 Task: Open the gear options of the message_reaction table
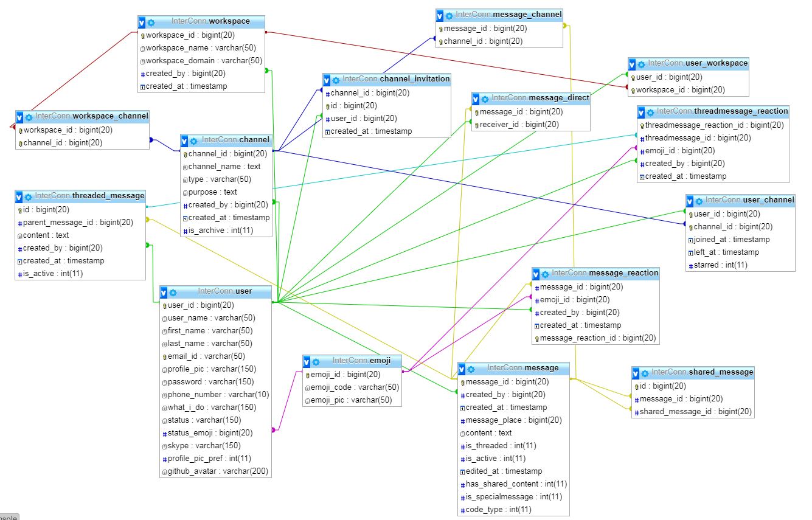(x=545, y=274)
